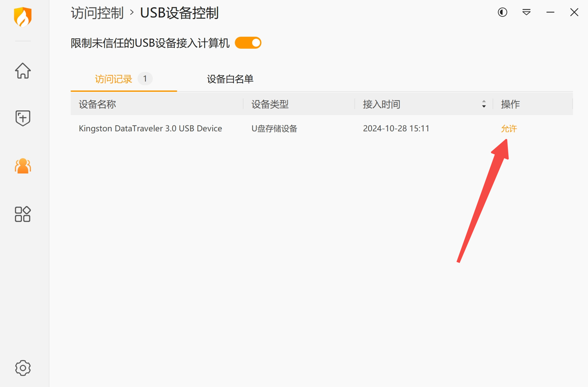This screenshot has width=588, height=387.
Task: Close the Huorong window
Action: pyautogui.click(x=574, y=13)
